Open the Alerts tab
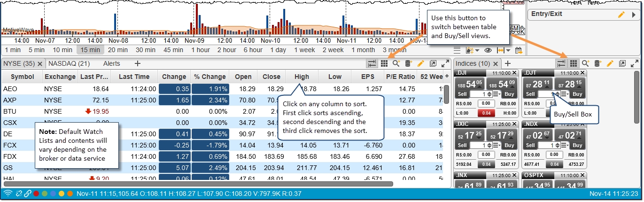This screenshot has height=202, width=644. (x=111, y=63)
